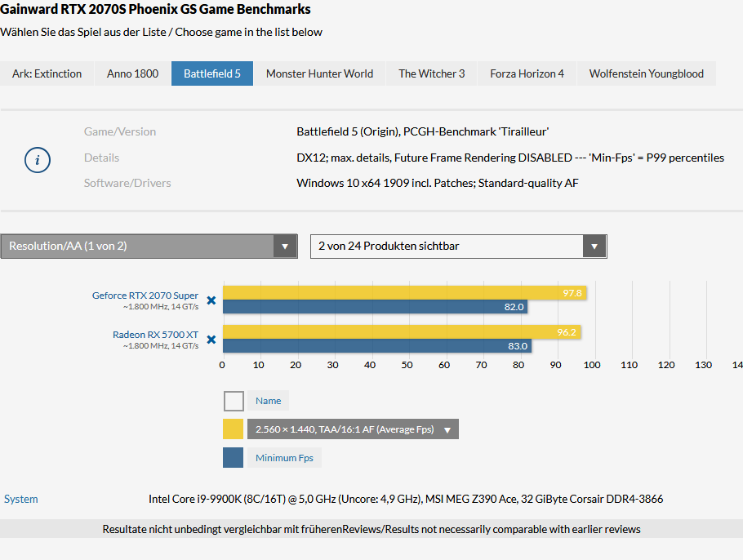This screenshot has width=743, height=560.
Task: Click the 83.0 minimum fps bar
Action: click(377, 346)
